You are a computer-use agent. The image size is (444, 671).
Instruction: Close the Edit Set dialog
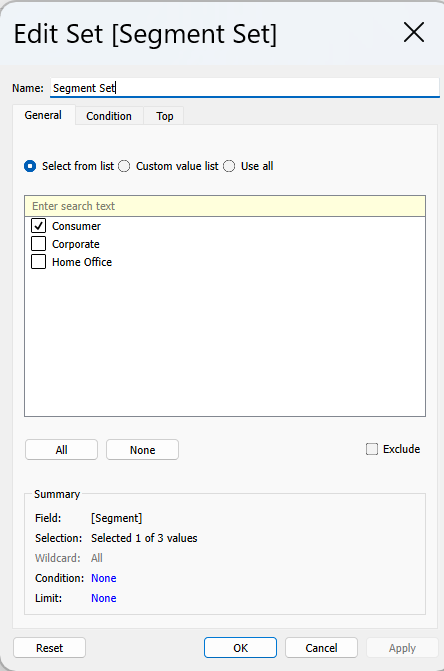414,33
